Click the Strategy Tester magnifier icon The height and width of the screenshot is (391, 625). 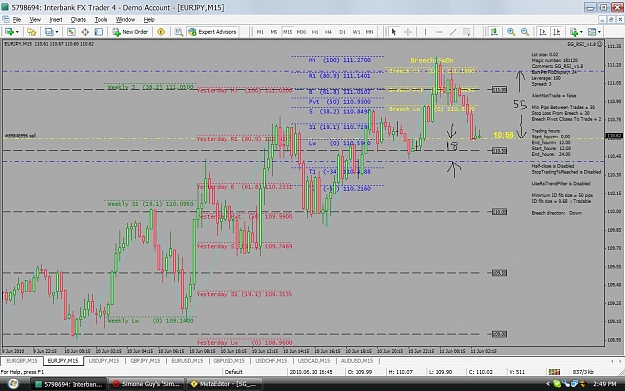179,32
